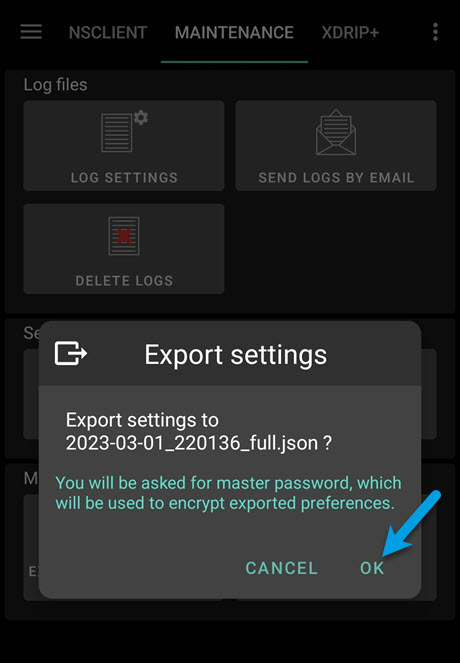This screenshot has width=460, height=663.
Task: Click the export icon in dialog header
Action: click(x=71, y=353)
